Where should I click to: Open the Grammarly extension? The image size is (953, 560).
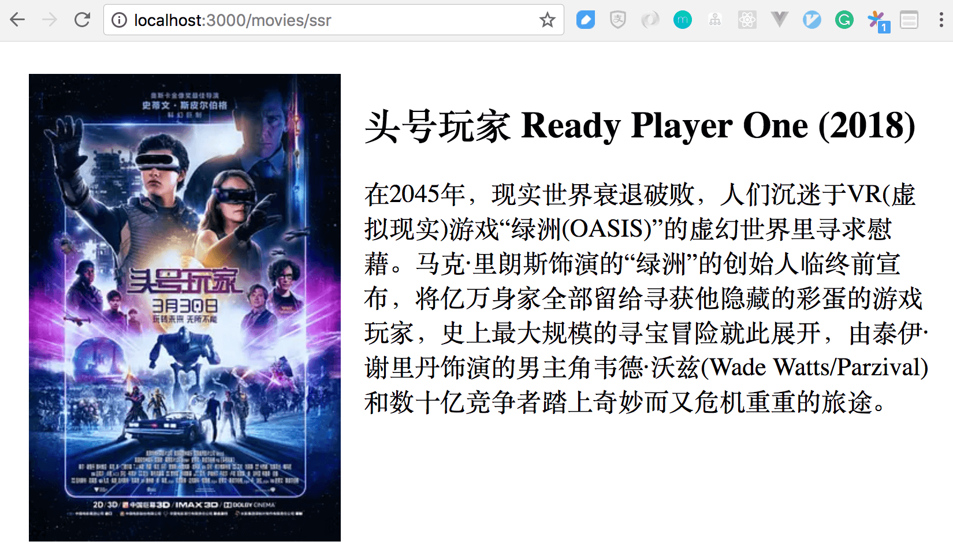click(844, 20)
